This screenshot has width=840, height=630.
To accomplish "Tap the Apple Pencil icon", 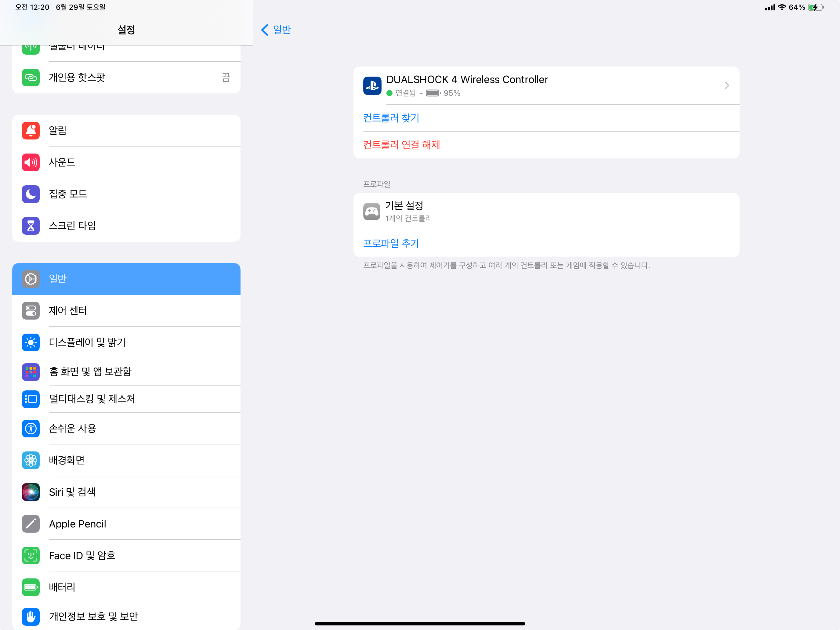I will 31,524.
